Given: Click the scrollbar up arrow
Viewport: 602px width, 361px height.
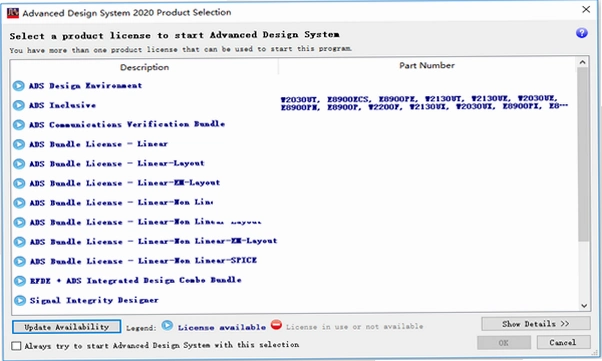Looking at the screenshot, I should (583, 62).
